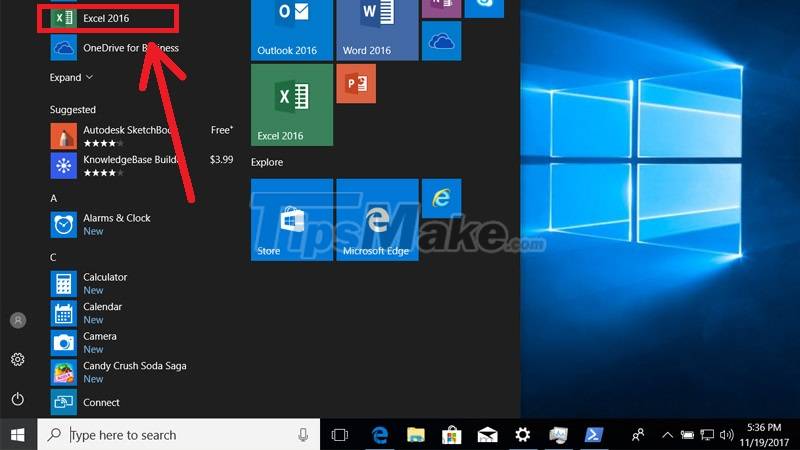The height and width of the screenshot is (450, 800).
Task: Open PowerShell from the taskbar
Action: click(x=594, y=435)
